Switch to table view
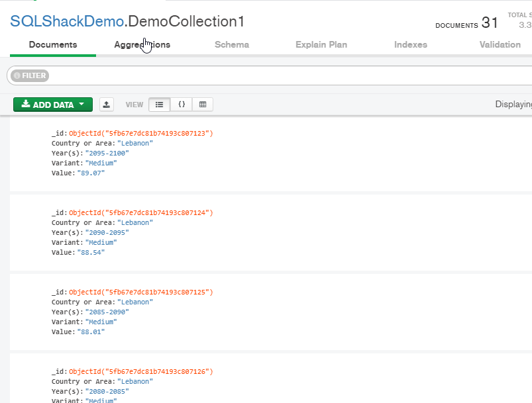The width and height of the screenshot is (532, 403). click(x=203, y=105)
